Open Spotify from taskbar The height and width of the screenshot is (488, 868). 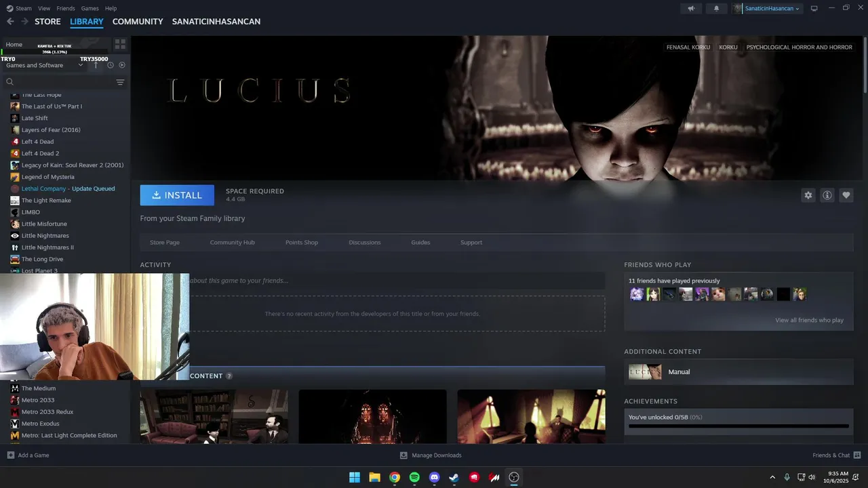414,477
